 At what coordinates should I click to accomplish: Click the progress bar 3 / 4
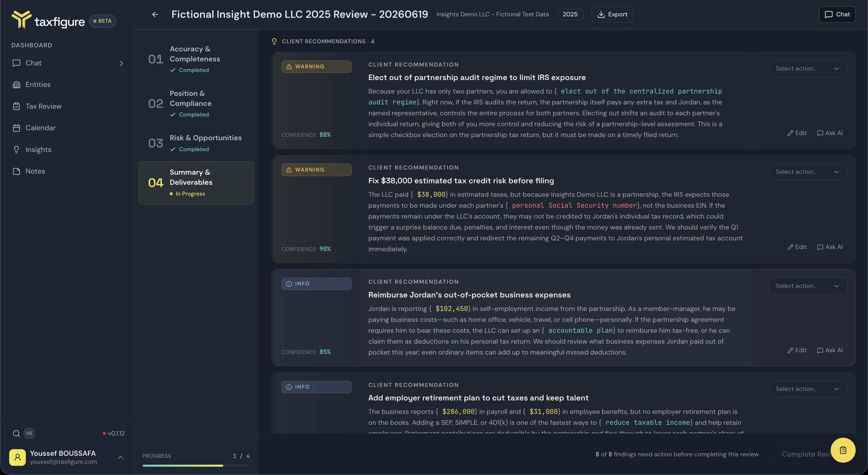[x=196, y=466]
